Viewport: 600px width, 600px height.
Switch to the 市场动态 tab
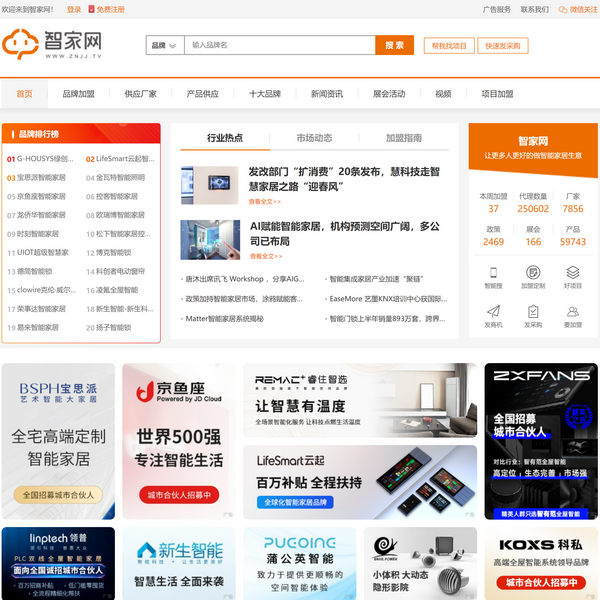pyautogui.click(x=314, y=138)
